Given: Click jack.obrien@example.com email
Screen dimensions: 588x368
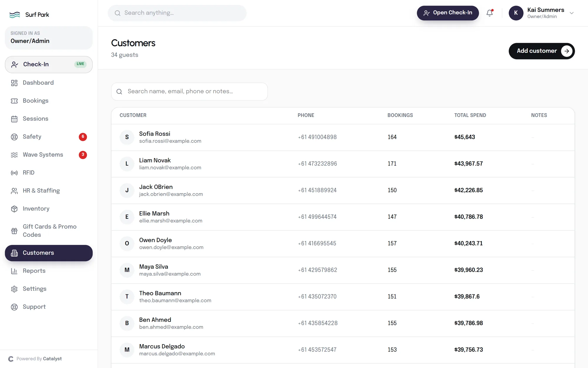Looking at the screenshot, I should click(x=171, y=194).
